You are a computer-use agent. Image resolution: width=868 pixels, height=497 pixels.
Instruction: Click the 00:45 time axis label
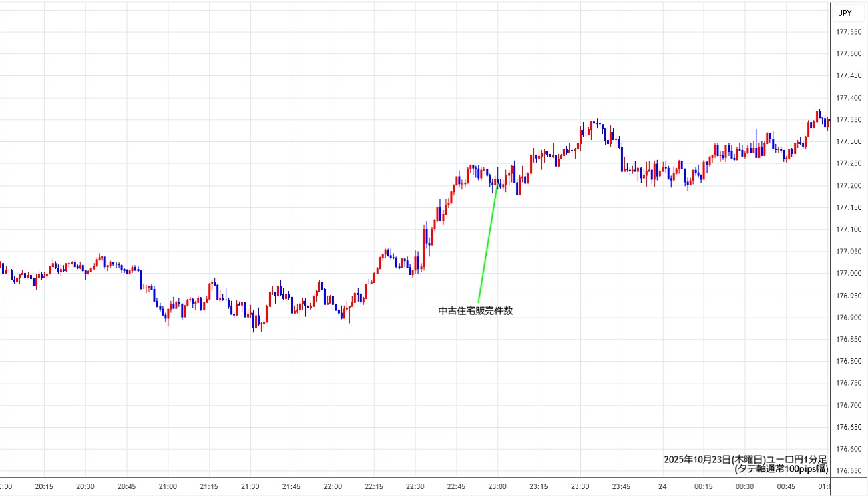click(786, 487)
